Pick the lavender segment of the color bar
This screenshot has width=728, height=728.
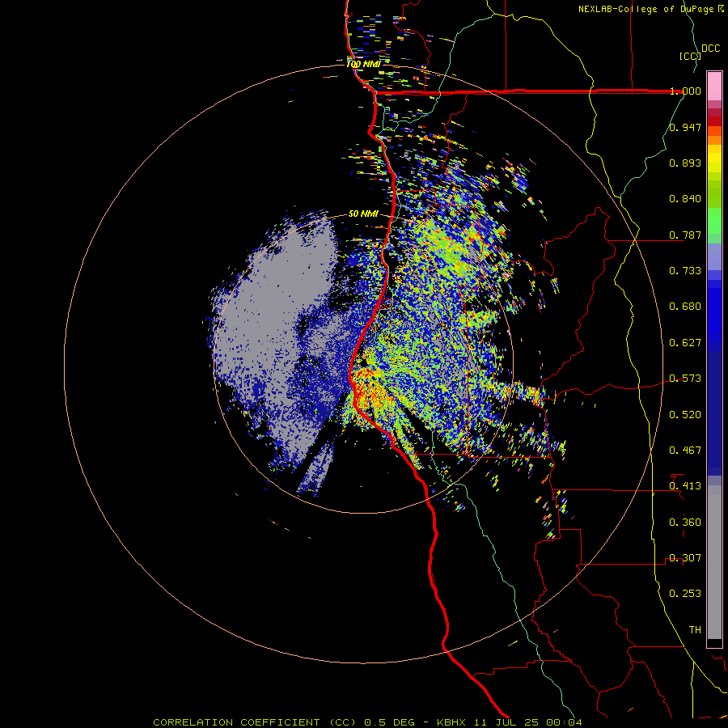click(714, 256)
